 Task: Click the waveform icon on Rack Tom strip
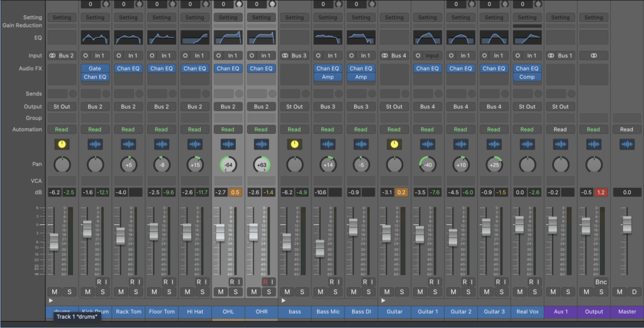128,144
